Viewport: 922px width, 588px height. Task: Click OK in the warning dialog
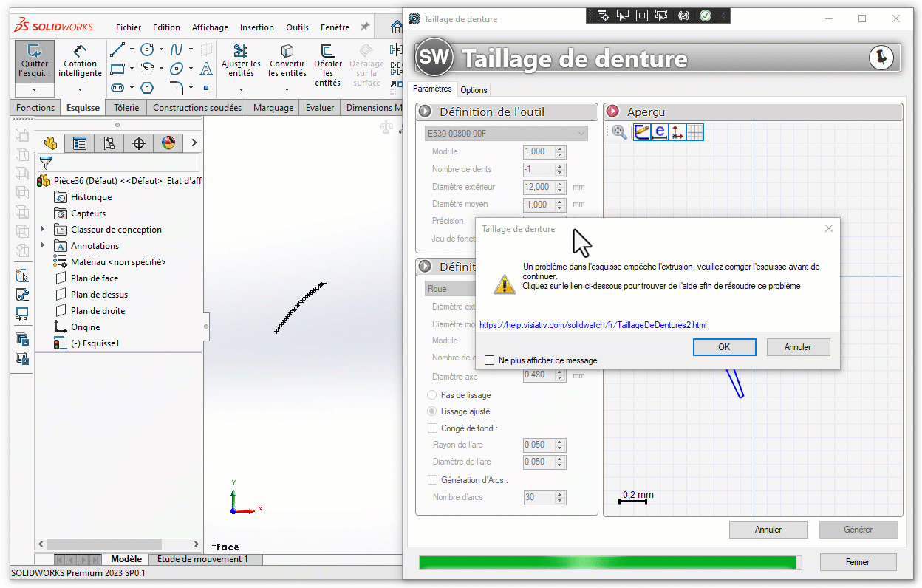[x=724, y=347]
